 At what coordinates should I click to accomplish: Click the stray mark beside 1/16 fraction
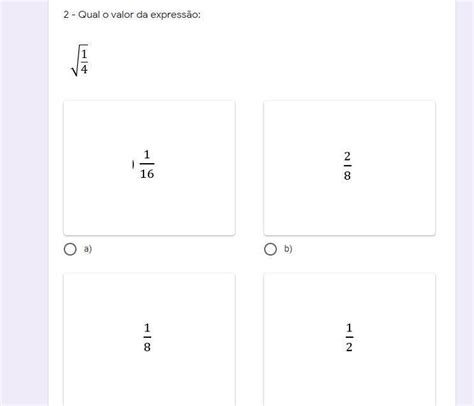(133, 165)
